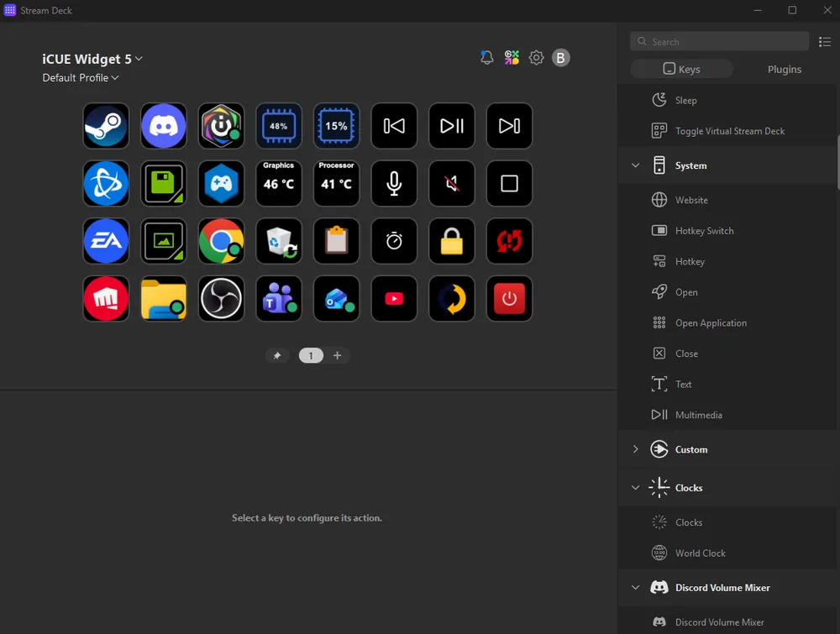
Task: Select the File Explorer folder key
Action: (164, 299)
